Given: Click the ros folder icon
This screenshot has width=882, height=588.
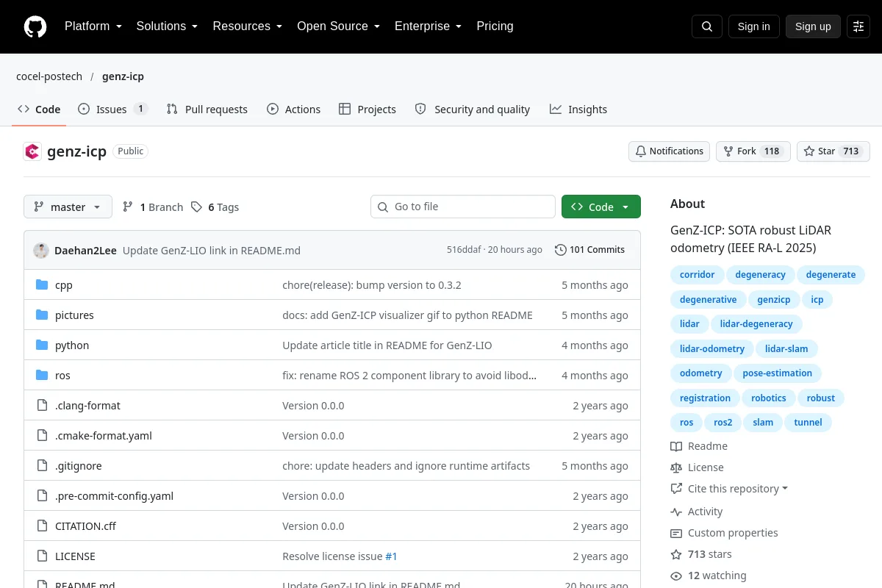Looking at the screenshot, I should tap(42, 376).
